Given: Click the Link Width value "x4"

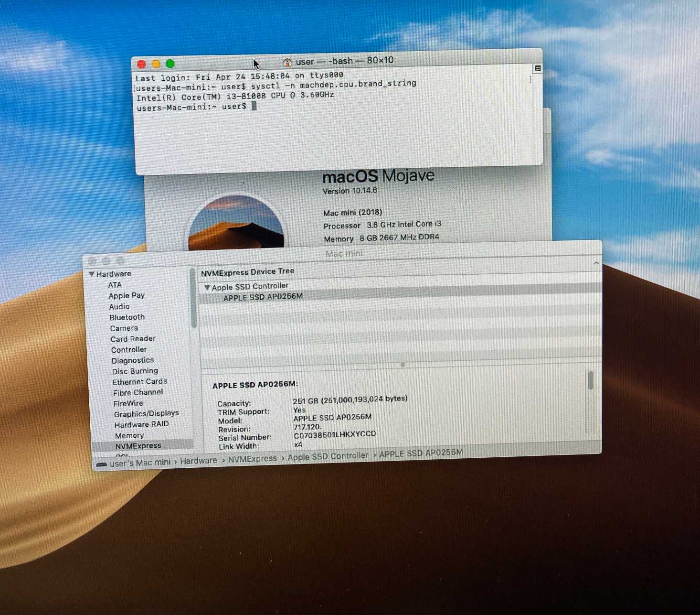Looking at the screenshot, I should coord(298,445).
